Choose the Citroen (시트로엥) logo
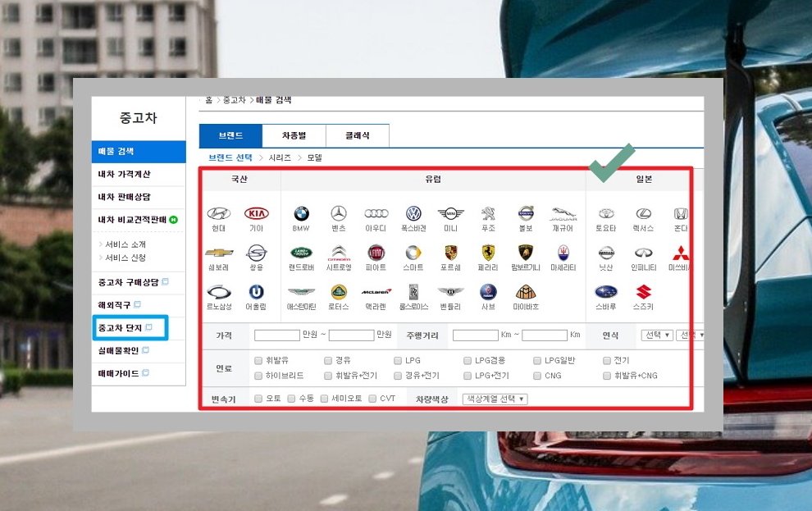The image size is (812, 511). click(x=339, y=253)
